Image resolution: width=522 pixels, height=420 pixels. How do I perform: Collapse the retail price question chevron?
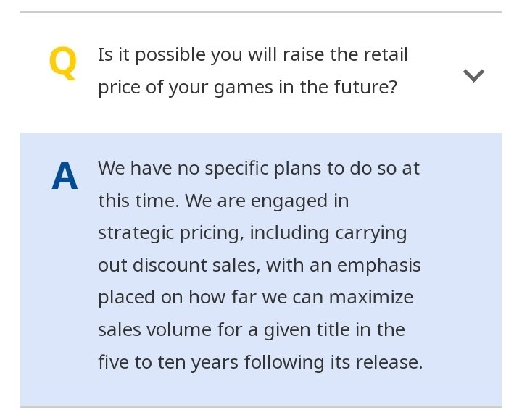click(x=473, y=75)
